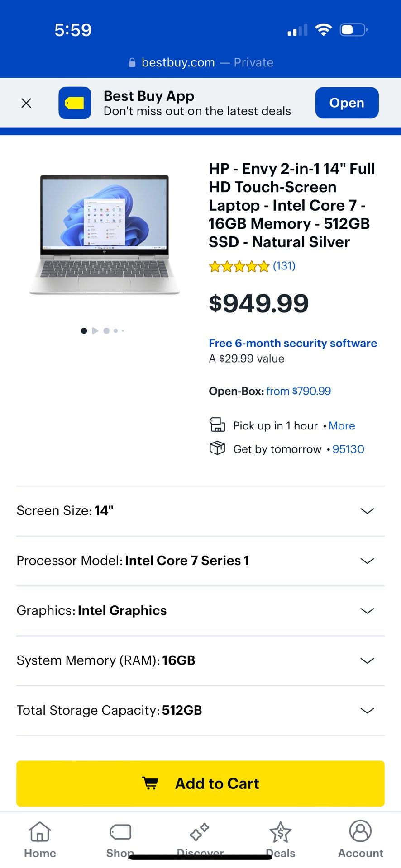Open the Deals tab

(x=280, y=840)
